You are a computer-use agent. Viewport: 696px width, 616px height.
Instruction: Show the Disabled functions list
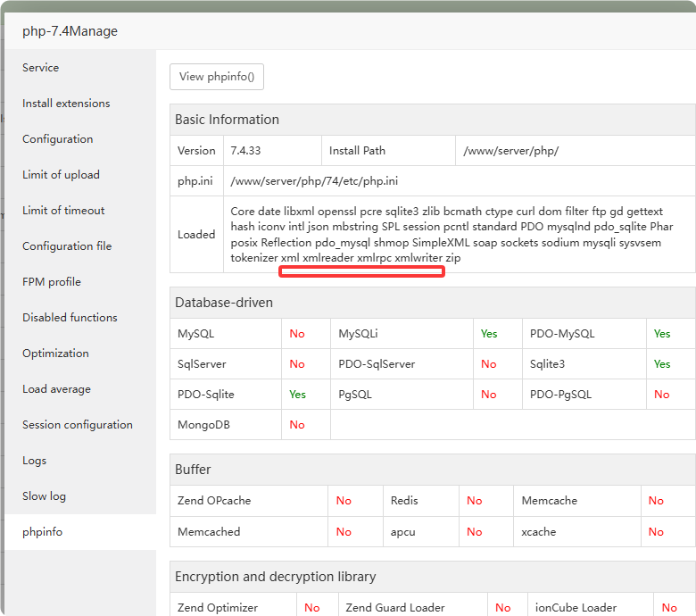pyautogui.click(x=70, y=318)
